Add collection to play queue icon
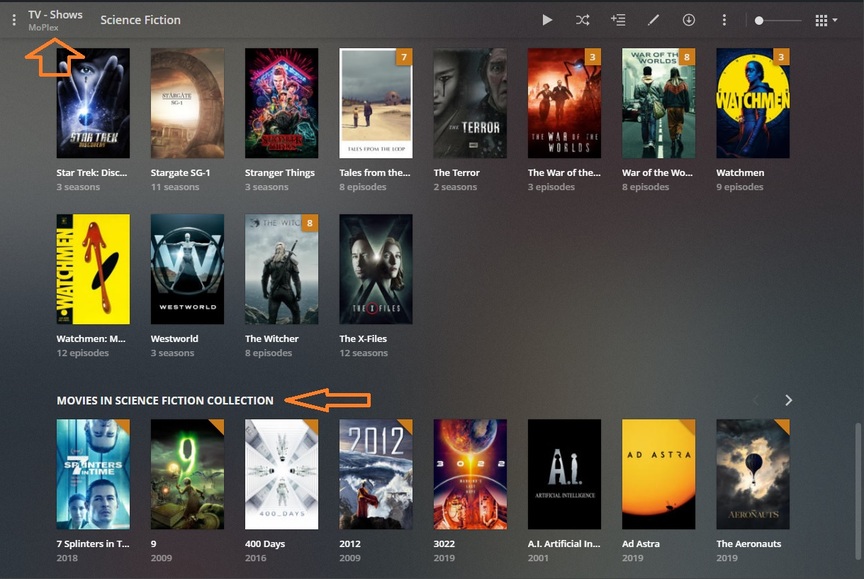The image size is (864, 579). 618,20
